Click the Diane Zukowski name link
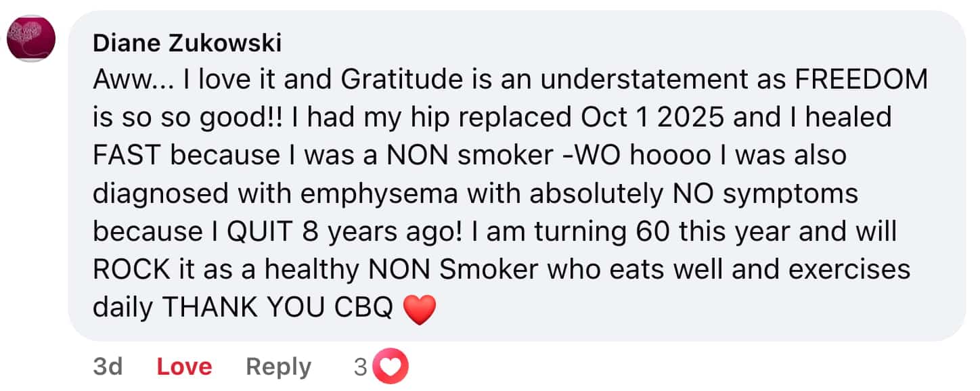Viewport: 980px width, 391px height. coord(187,43)
